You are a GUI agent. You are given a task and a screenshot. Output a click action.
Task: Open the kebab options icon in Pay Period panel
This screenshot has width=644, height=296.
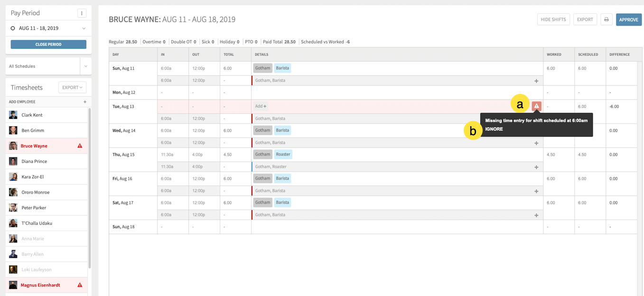[82, 13]
